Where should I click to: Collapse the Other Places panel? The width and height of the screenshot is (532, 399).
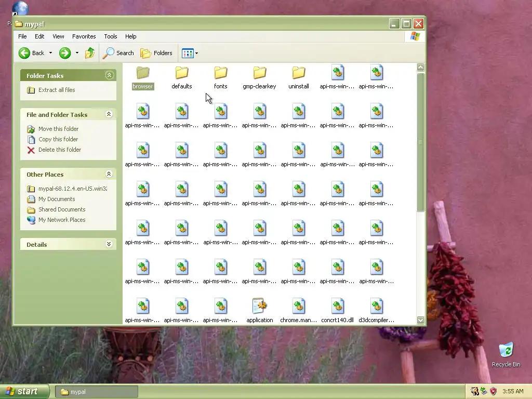109,174
